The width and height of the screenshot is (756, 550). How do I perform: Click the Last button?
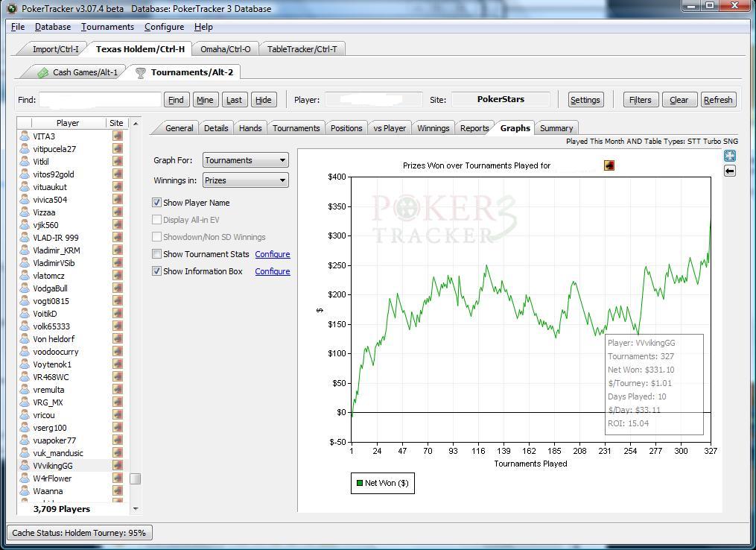point(235,99)
